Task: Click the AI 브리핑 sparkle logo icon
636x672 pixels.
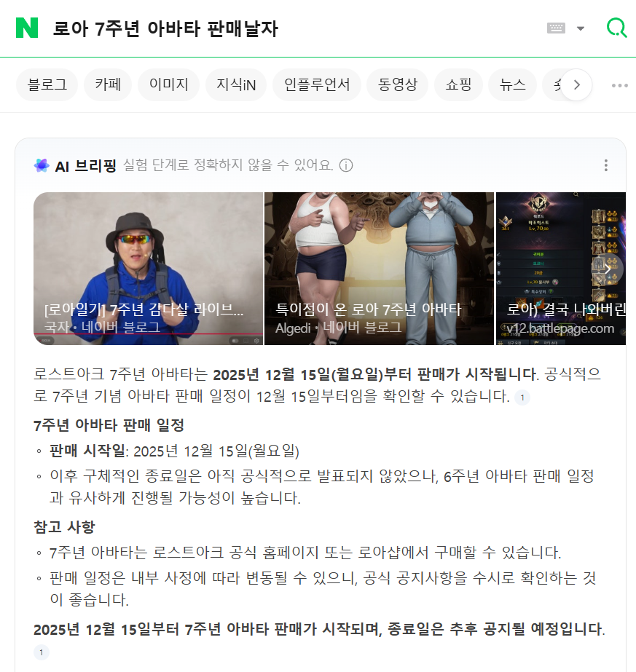Action: pos(42,165)
